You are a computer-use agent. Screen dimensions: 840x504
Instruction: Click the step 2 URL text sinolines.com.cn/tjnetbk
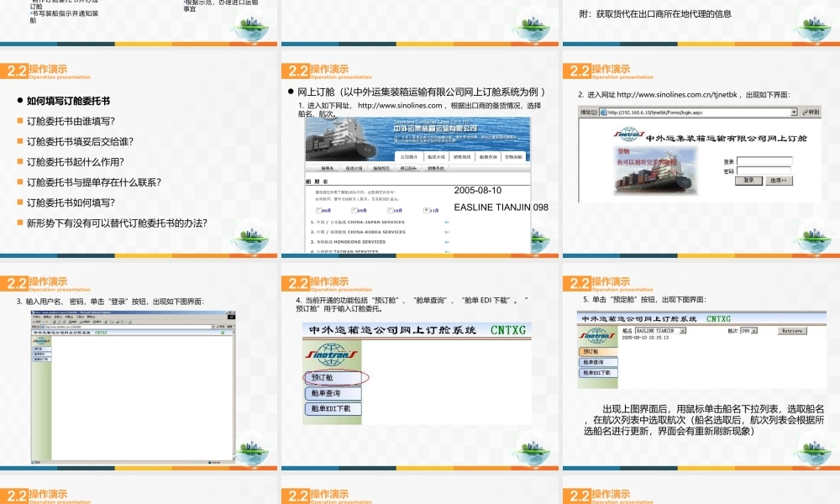(x=677, y=95)
